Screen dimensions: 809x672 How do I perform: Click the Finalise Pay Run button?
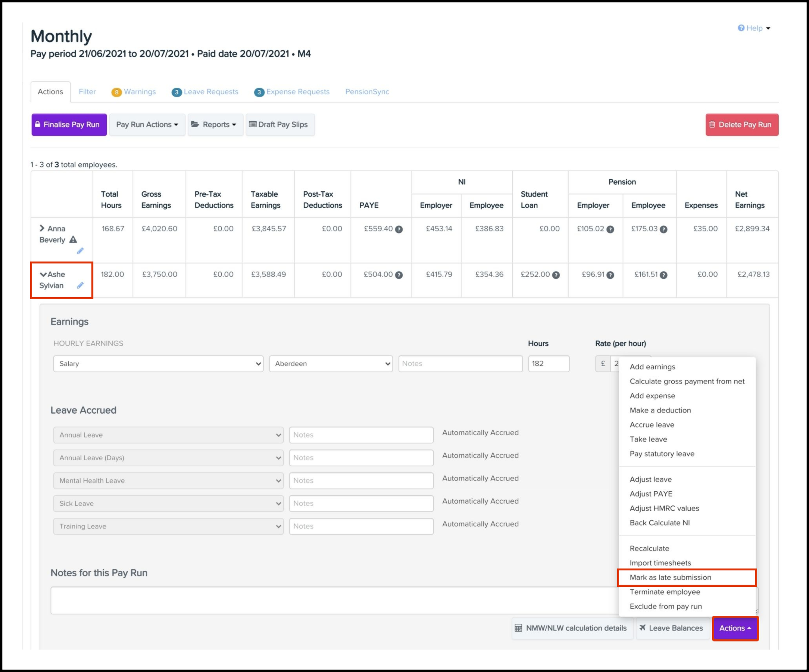pos(69,125)
